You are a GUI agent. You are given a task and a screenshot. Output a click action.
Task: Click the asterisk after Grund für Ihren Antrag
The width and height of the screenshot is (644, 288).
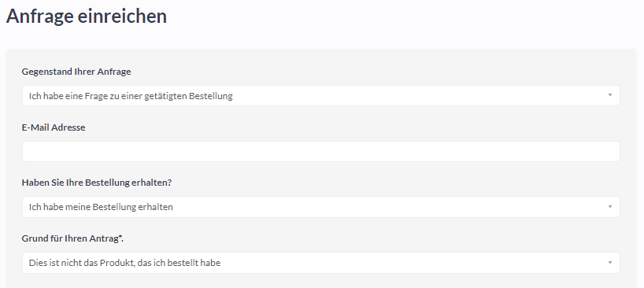pyautogui.click(x=120, y=236)
